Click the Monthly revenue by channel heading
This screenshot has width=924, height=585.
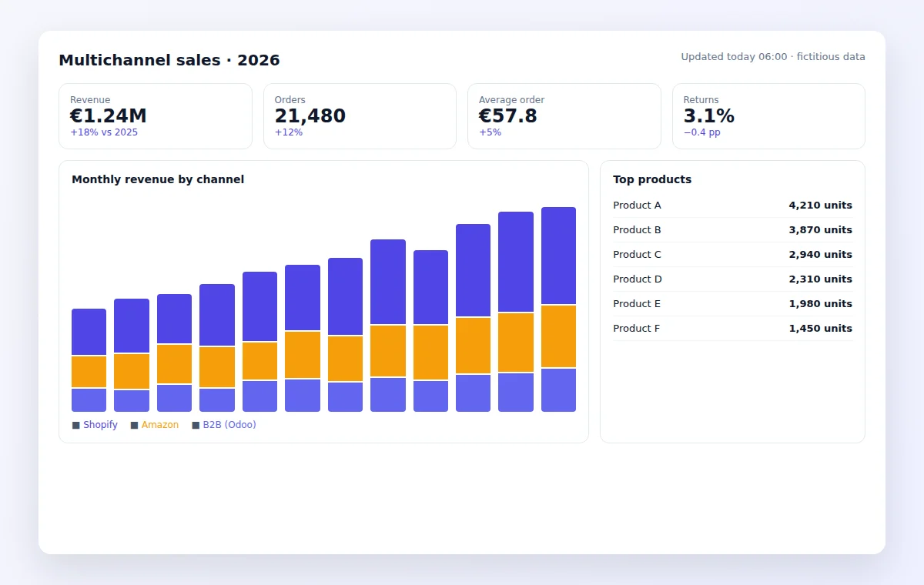158,179
